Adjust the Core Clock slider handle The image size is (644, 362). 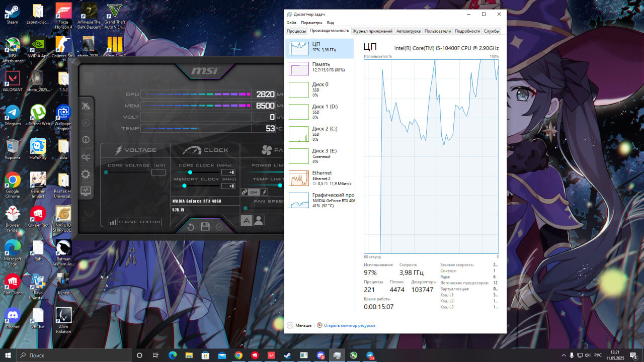(190, 172)
